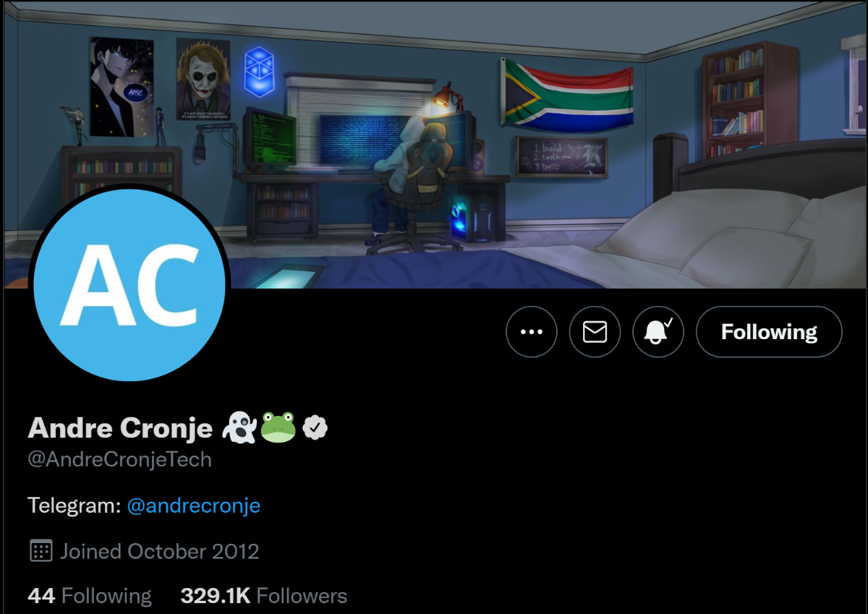The image size is (868, 614).
Task: Open the AC profile avatar picture
Action: coord(129,285)
